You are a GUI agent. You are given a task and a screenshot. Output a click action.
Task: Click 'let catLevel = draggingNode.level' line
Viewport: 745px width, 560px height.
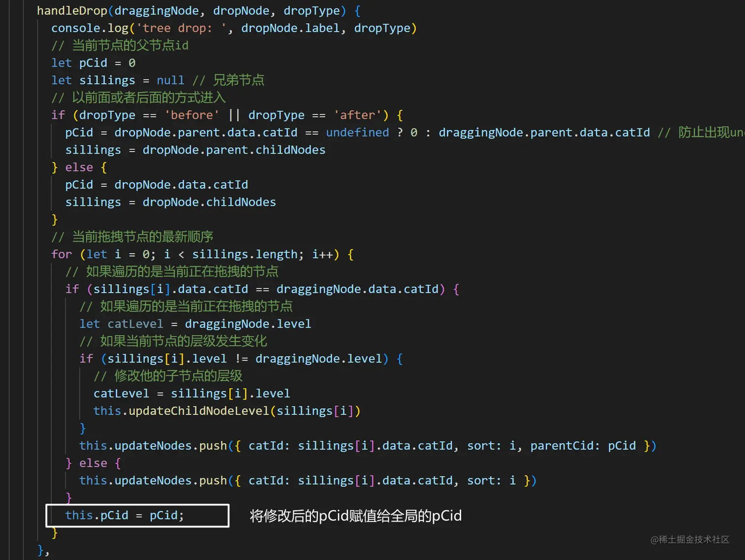(195, 324)
